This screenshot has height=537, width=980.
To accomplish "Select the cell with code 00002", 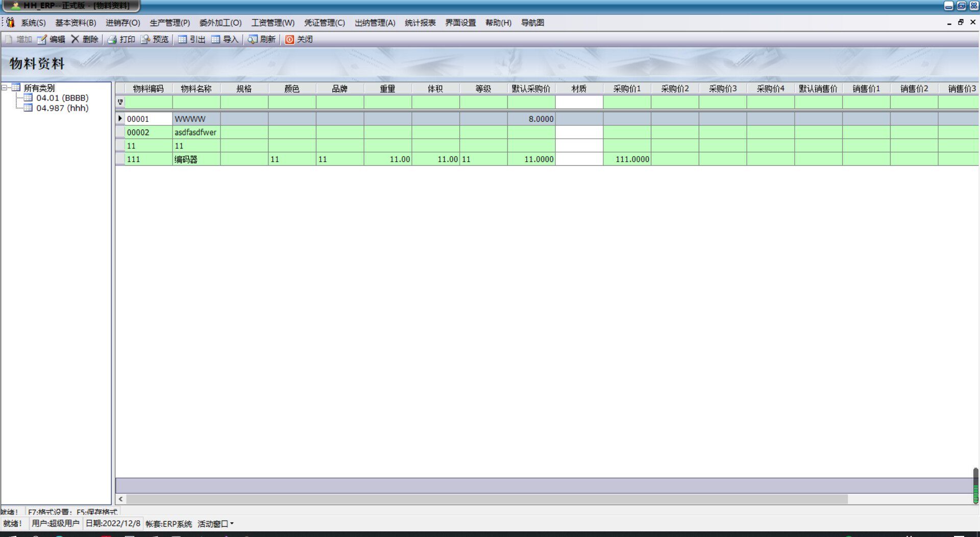I will click(x=149, y=132).
